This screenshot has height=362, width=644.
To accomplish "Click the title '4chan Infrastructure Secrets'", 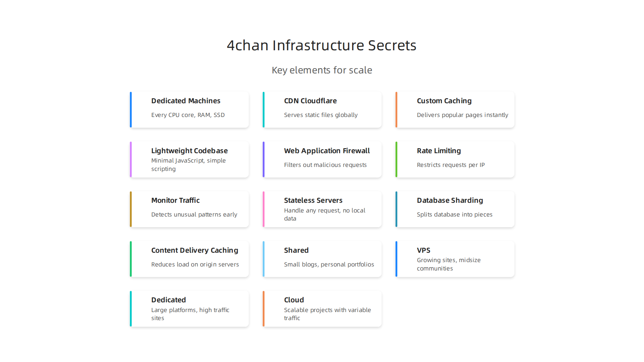I will point(322,45).
